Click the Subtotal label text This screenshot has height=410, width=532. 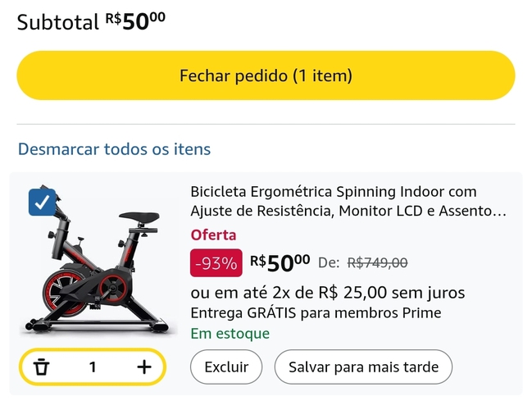pyautogui.click(x=57, y=22)
